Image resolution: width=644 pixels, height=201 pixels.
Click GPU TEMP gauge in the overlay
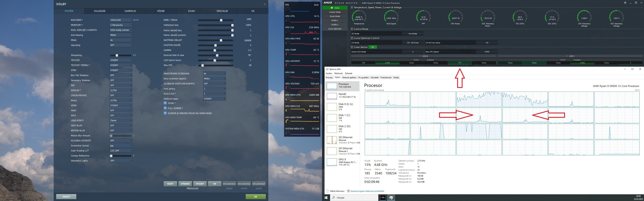point(288,54)
